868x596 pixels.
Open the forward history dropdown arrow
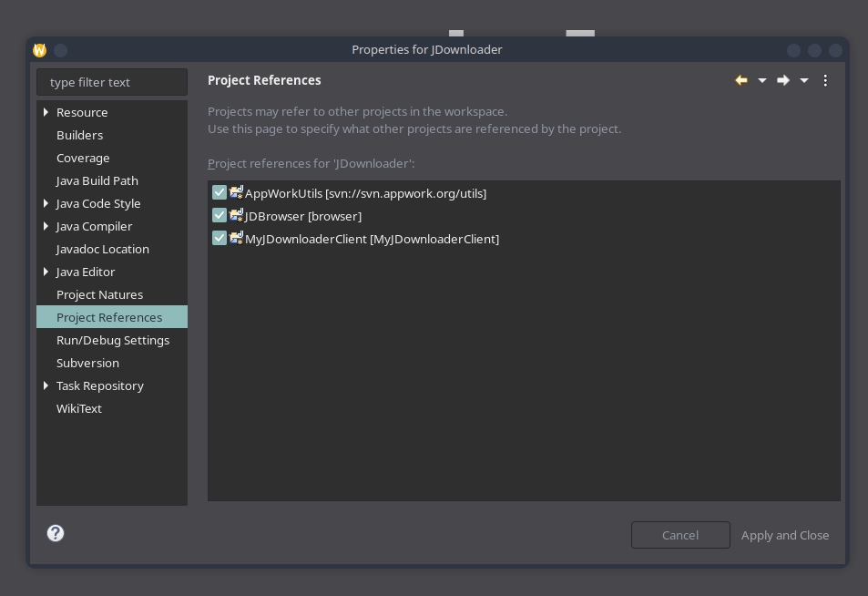click(804, 81)
